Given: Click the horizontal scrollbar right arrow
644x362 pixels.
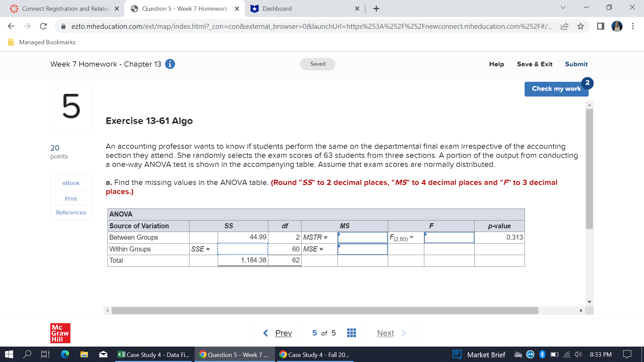Looking at the screenshot, I should click(x=581, y=311).
